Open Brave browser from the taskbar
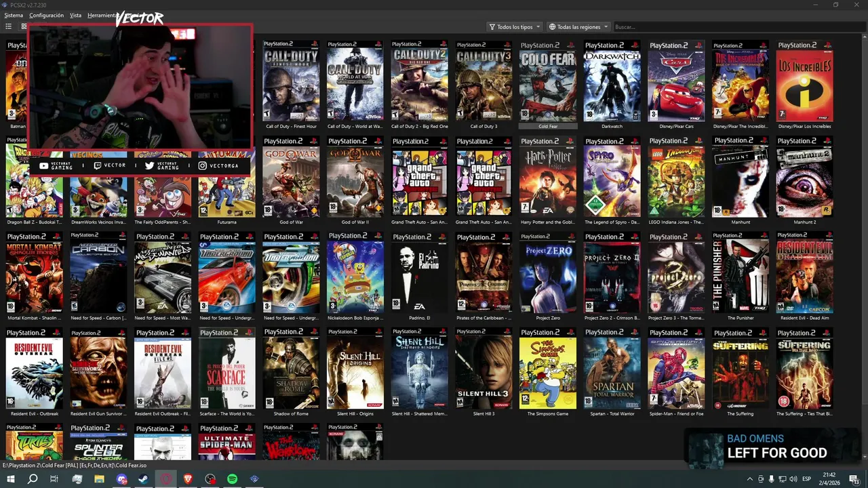 [x=188, y=479]
